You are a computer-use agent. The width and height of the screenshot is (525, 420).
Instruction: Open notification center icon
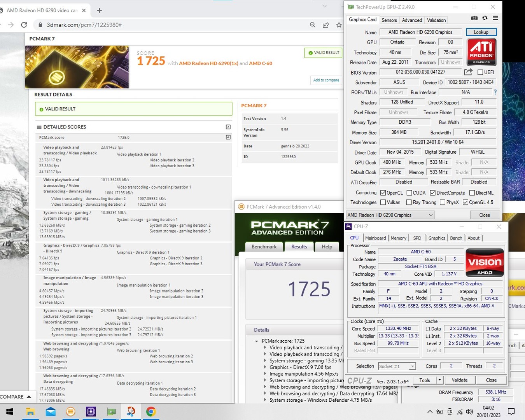(511, 411)
